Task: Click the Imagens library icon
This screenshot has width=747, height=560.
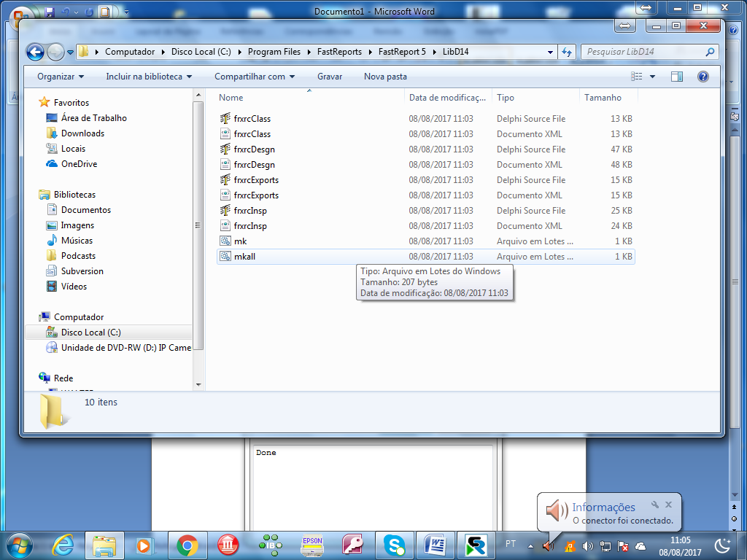Action: click(52, 225)
